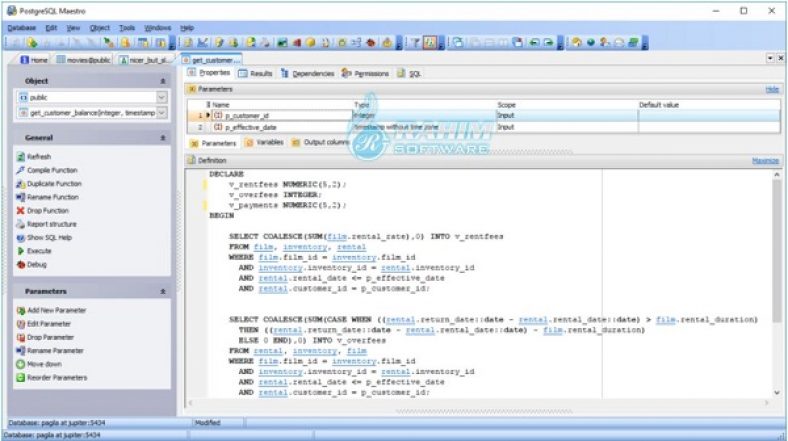Click the Reorder Parameters icon
788x441 pixels.
21,378
